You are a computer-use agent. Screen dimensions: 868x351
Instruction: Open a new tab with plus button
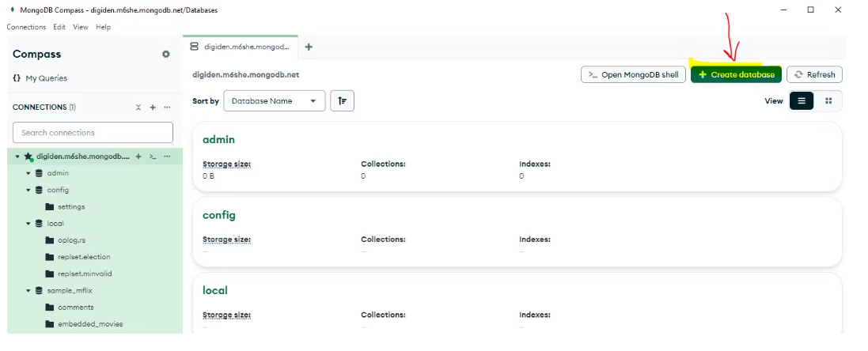click(309, 47)
